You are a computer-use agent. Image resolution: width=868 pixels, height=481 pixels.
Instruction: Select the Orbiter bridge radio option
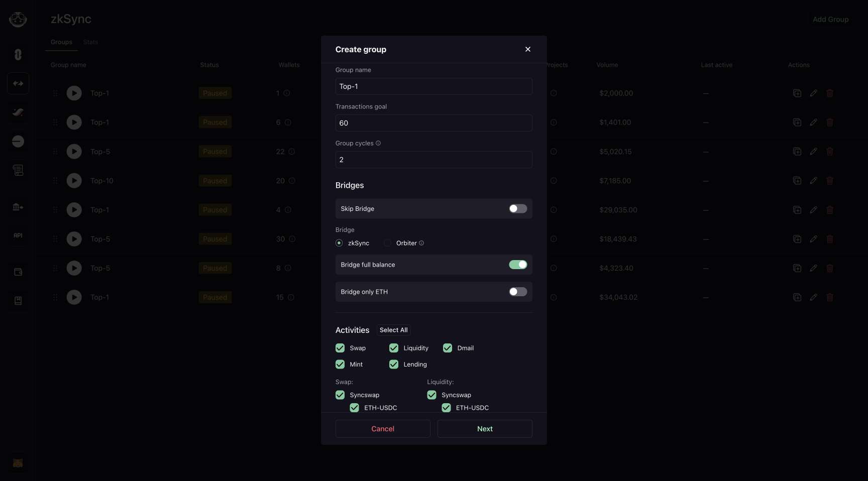(387, 243)
